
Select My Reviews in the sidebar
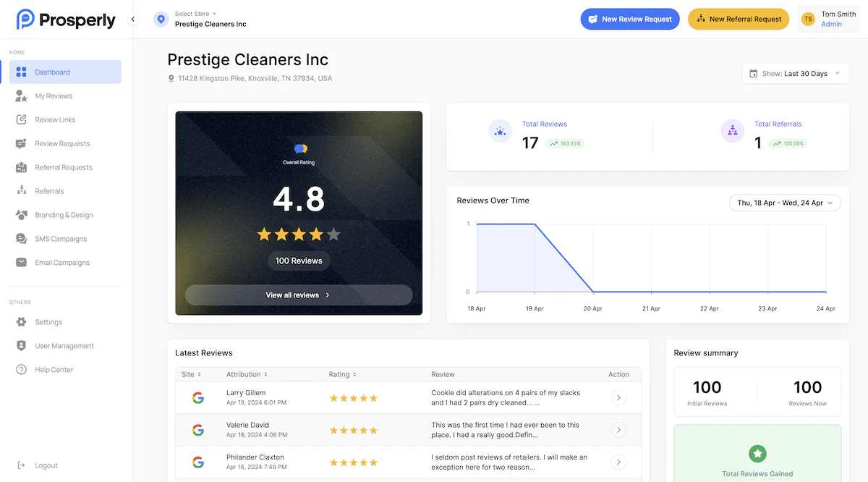[53, 96]
